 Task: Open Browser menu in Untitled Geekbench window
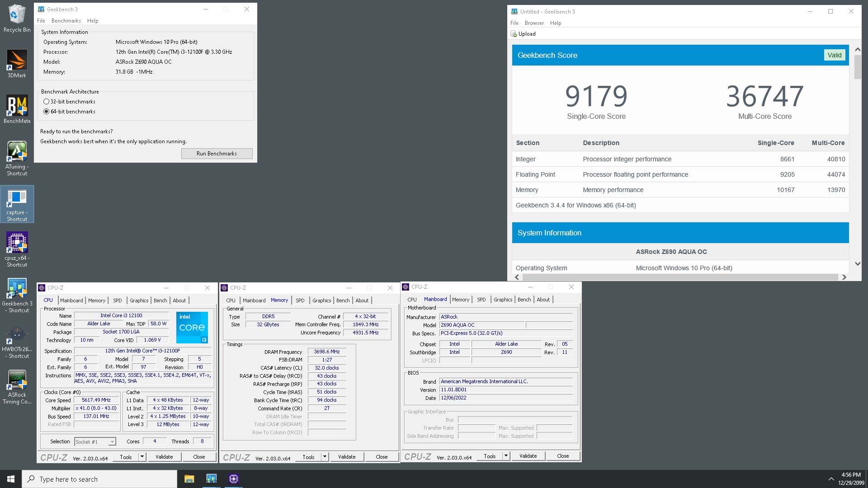(534, 23)
